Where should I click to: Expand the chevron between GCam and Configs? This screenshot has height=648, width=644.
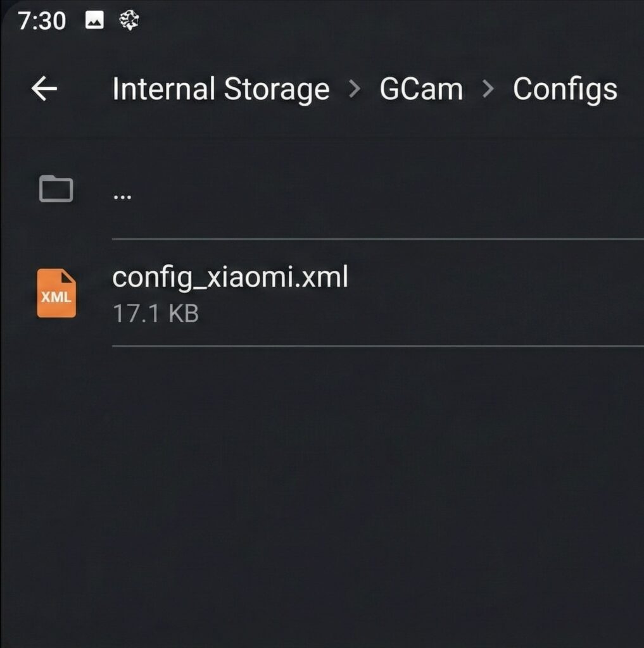(488, 89)
